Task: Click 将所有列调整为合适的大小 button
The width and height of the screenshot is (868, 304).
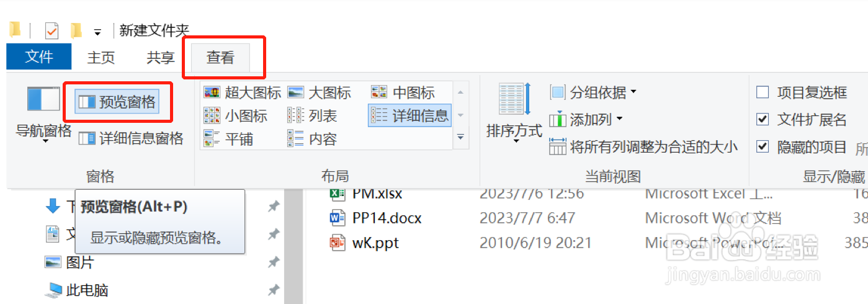Action: click(x=644, y=147)
